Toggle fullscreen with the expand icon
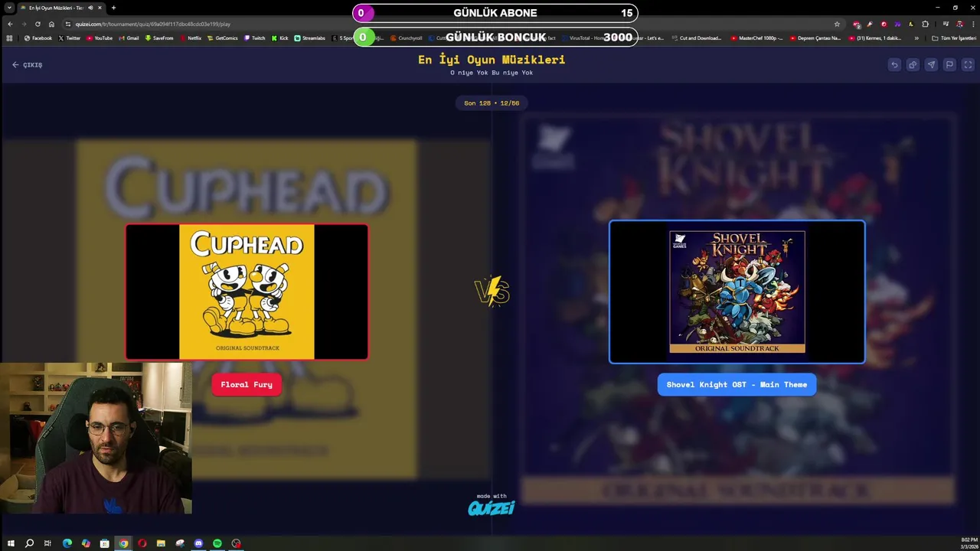The image size is (980, 551). (x=968, y=65)
